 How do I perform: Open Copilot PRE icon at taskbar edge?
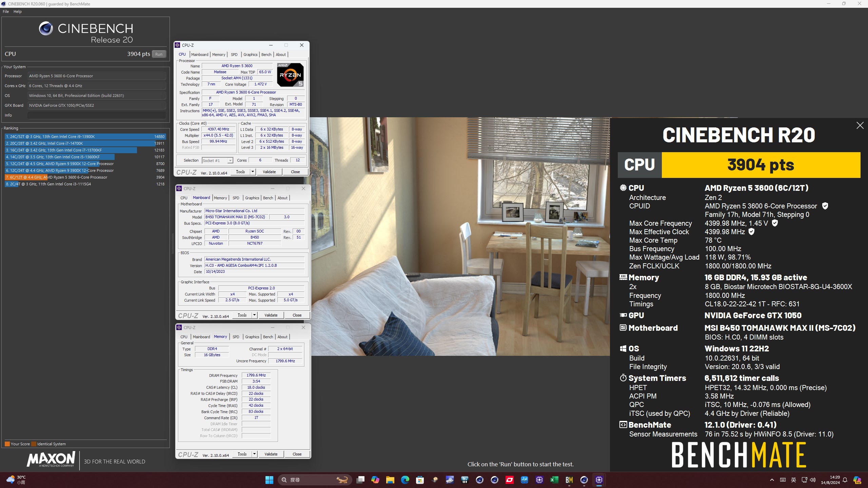click(857, 480)
